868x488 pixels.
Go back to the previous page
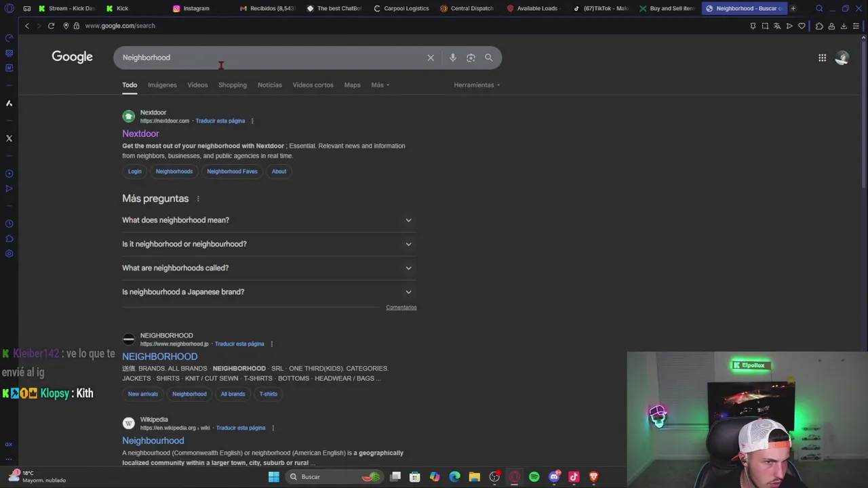pyautogui.click(x=27, y=26)
